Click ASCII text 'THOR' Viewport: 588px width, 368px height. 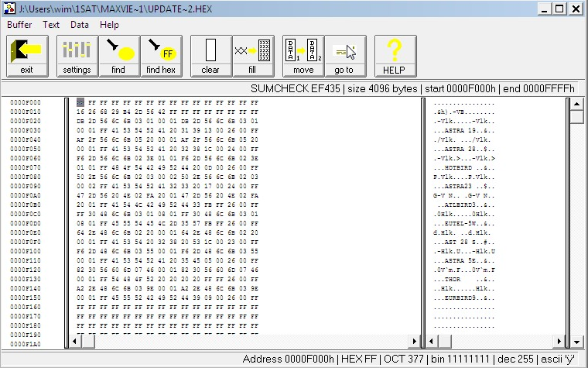click(x=453, y=280)
